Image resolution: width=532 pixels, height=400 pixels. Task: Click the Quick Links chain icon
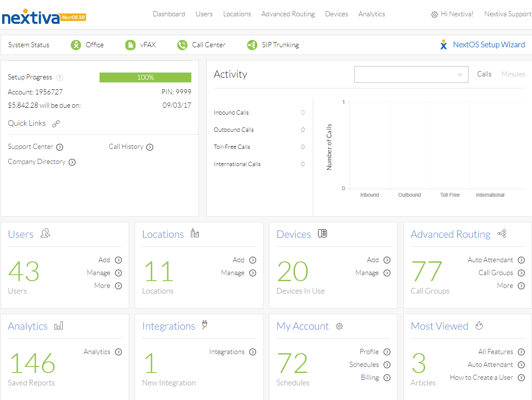tap(56, 124)
